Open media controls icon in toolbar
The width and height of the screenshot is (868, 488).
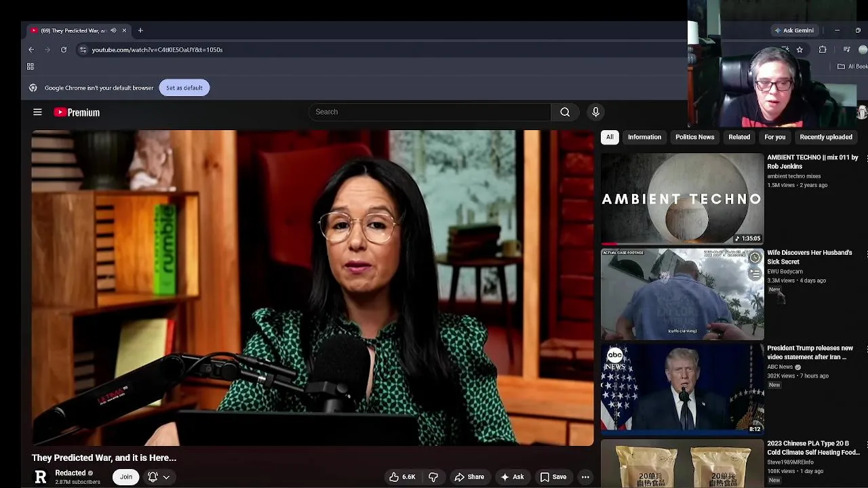tap(846, 49)
